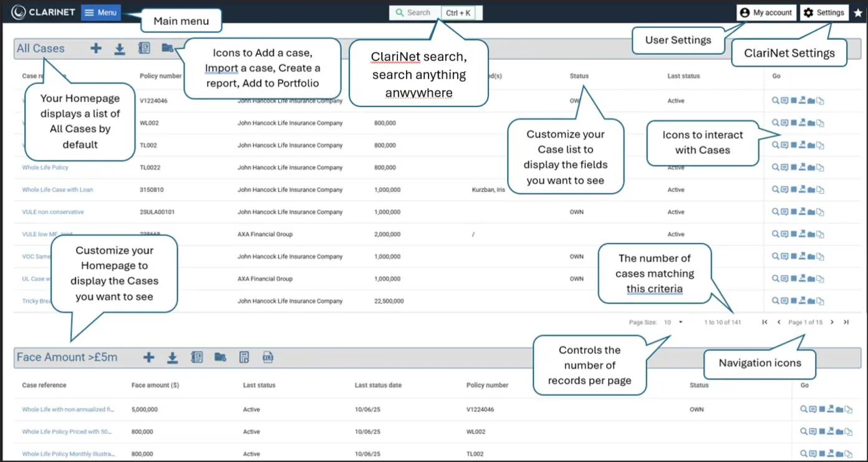
Task: Click the XLS export icon in Face Amount section
Action: (268, 357)
